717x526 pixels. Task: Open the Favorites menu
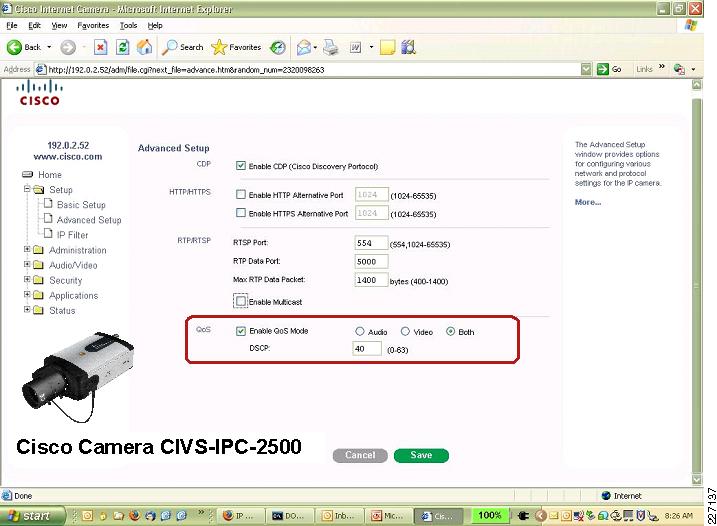(93, 26)
